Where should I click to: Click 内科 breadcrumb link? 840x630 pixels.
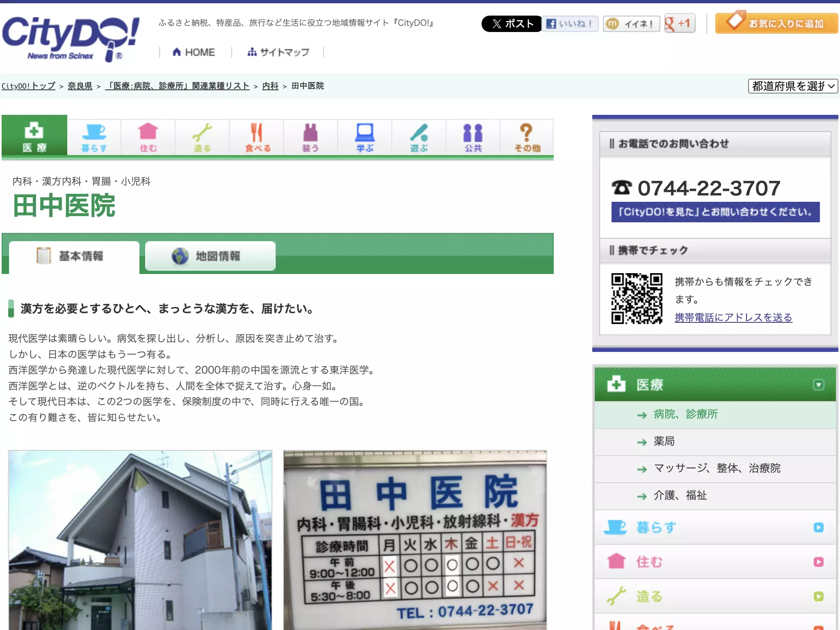coord(270,86)
